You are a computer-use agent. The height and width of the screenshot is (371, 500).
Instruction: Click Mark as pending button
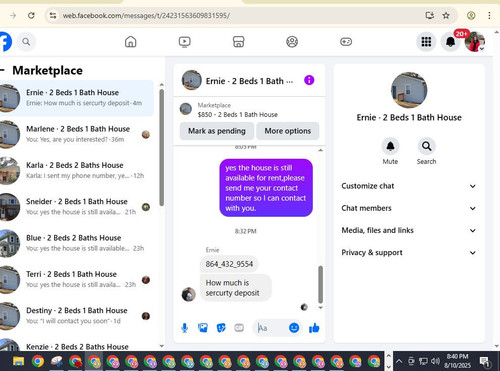tap(217, 131)
